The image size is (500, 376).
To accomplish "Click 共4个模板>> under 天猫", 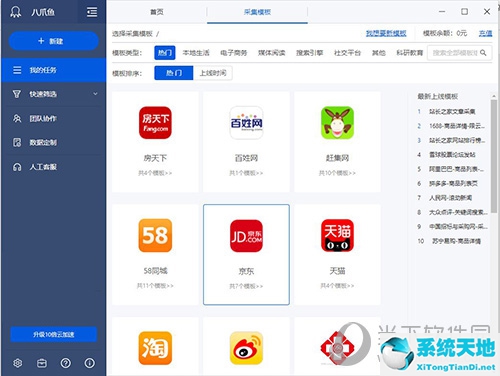I will tap(337, 286).
